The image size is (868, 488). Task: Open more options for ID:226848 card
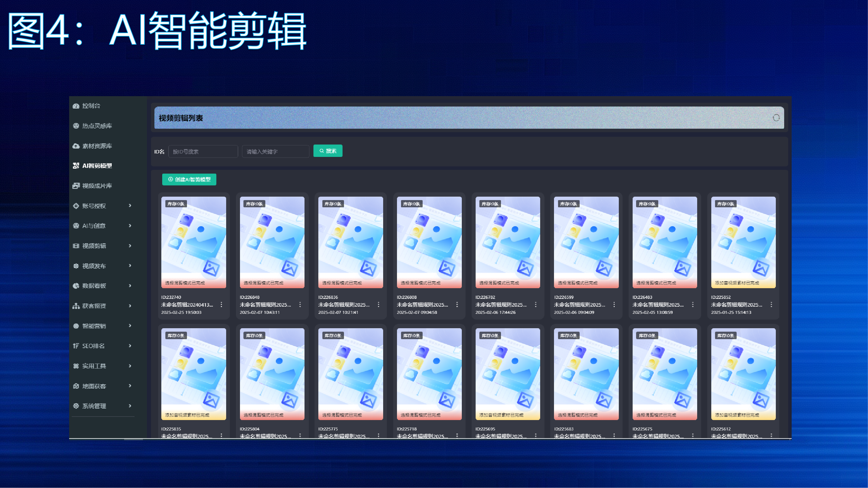click(x=300, y=304)
